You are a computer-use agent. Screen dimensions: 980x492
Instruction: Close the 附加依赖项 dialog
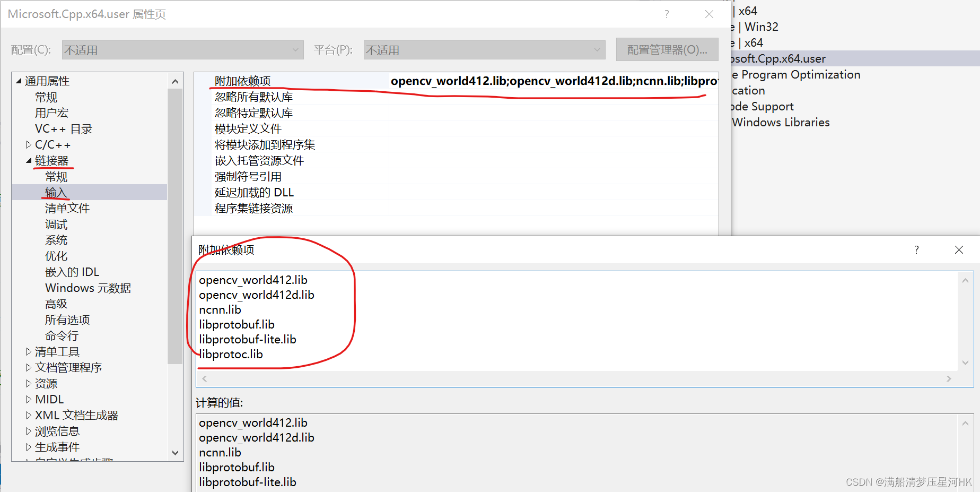tap(959, 249)
